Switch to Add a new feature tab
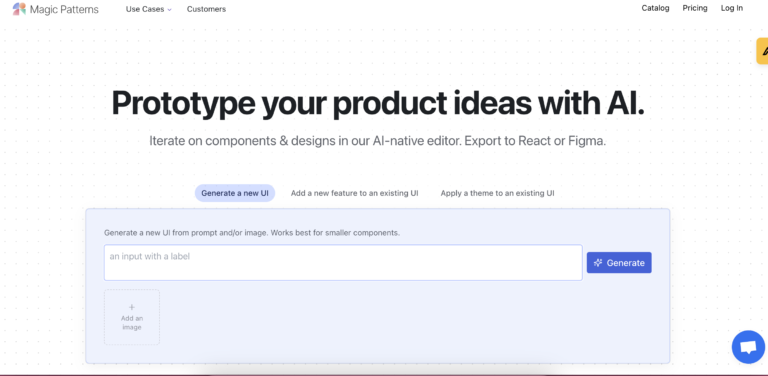 [x=355, y=193]
